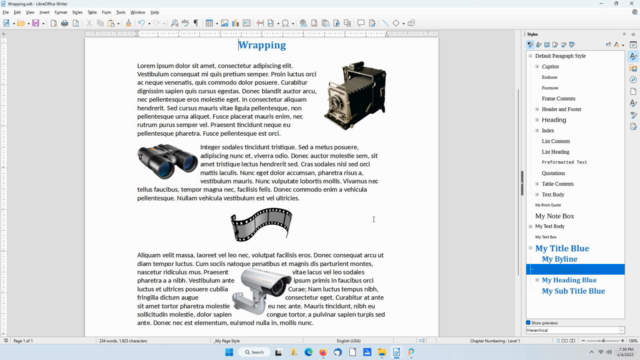This screenshot has height=360, width=640.
Task: Run the spelling check icon
Action: pyautogui.click(x=185, y=23)
